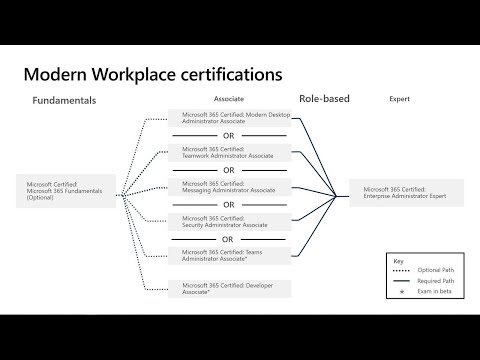
Task: Select the Enterprise Administrator Expert box
Action: [x=406, y=193]
